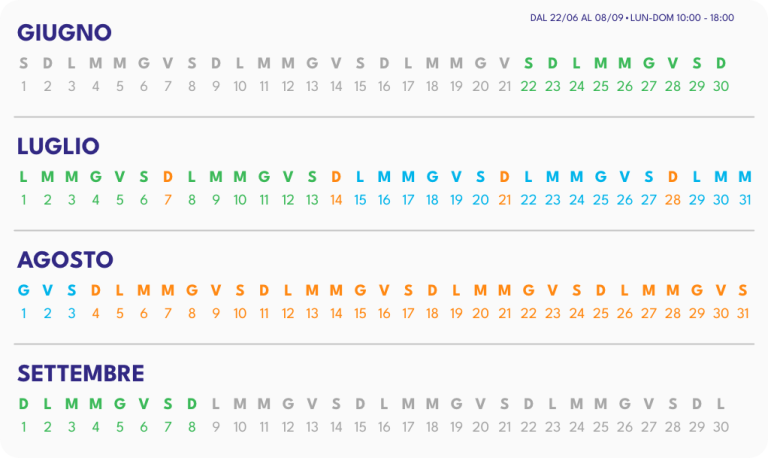768x458 pixels.
Task: Click orange day 4 in Agosto
Action: pyautogui.click(x=96, y=313)
